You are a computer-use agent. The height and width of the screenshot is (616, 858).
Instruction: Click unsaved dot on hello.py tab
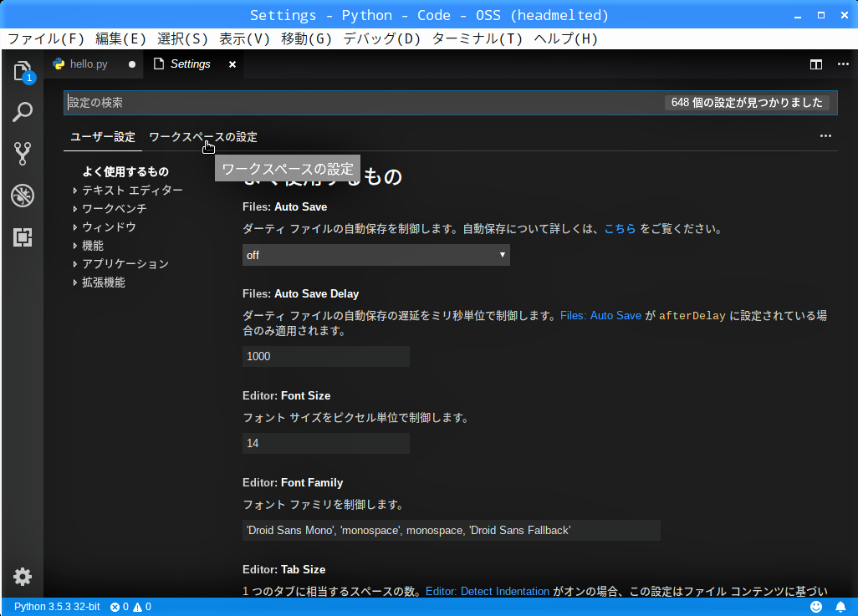coord(132,64)
